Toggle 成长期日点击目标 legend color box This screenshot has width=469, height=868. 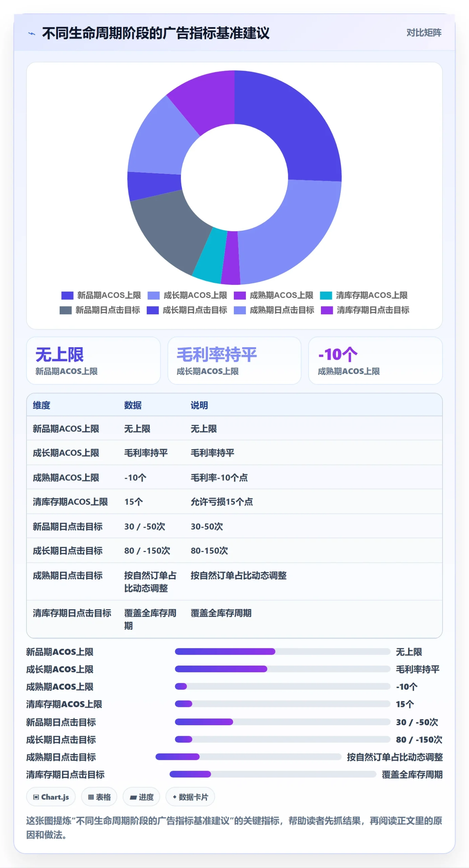coord(152,310)
